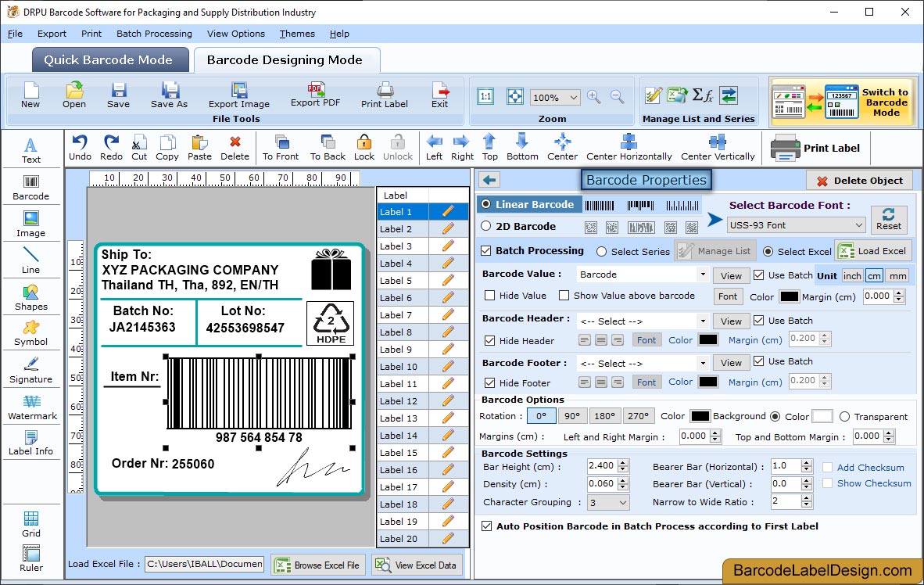
Task: Open the Themes menu
Action: click(297, 34)
